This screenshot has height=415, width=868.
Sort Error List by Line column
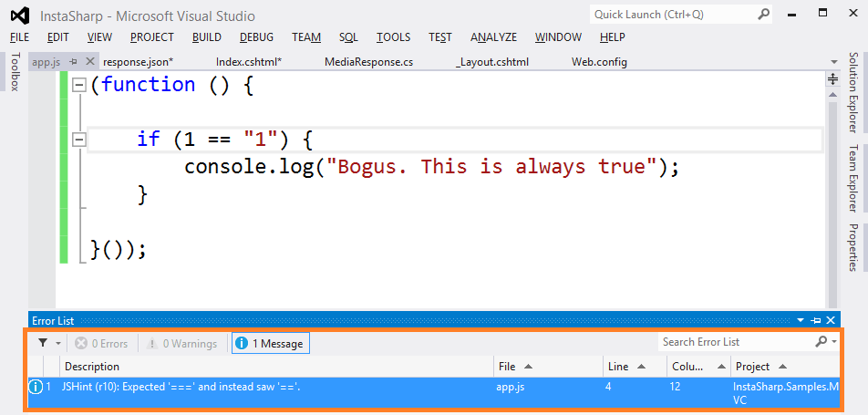click(635, 367)
